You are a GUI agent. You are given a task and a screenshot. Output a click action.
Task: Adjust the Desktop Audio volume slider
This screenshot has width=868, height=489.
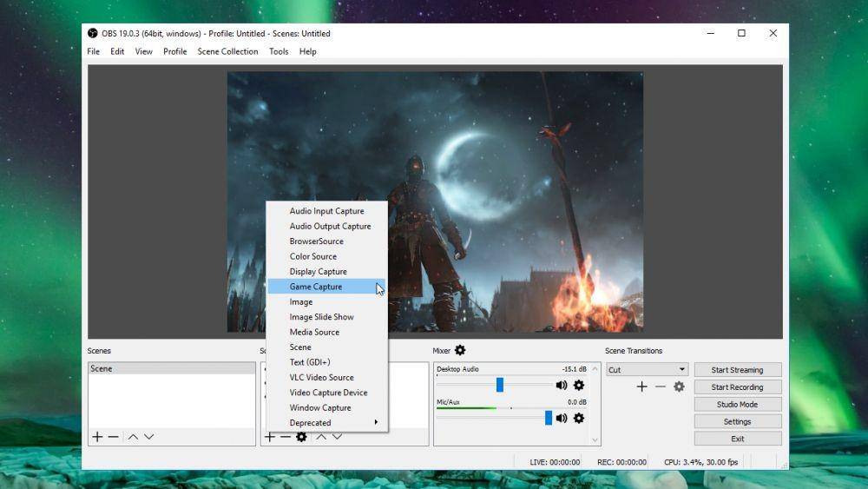500,385
